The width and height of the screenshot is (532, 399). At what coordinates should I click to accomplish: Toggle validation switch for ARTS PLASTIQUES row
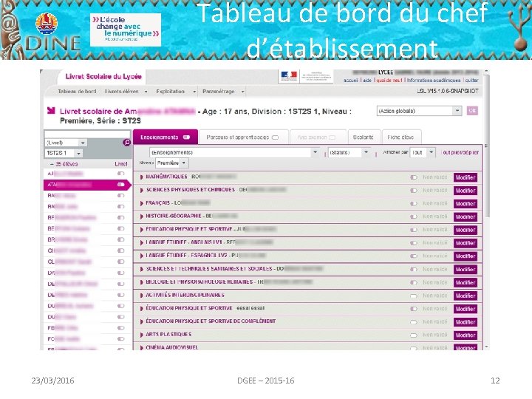pyautogui.click(x=413, y=335)
